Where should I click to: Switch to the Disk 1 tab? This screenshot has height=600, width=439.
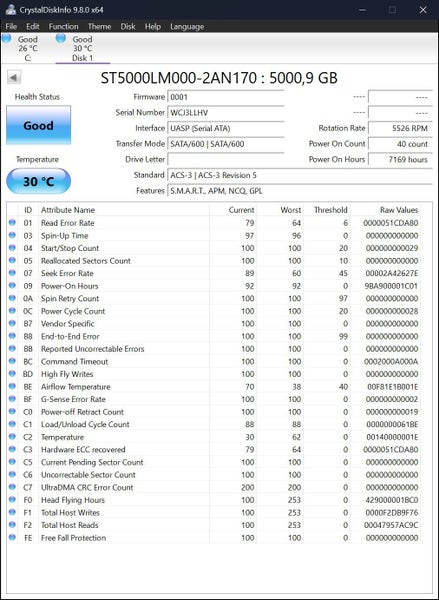point(83,48)
